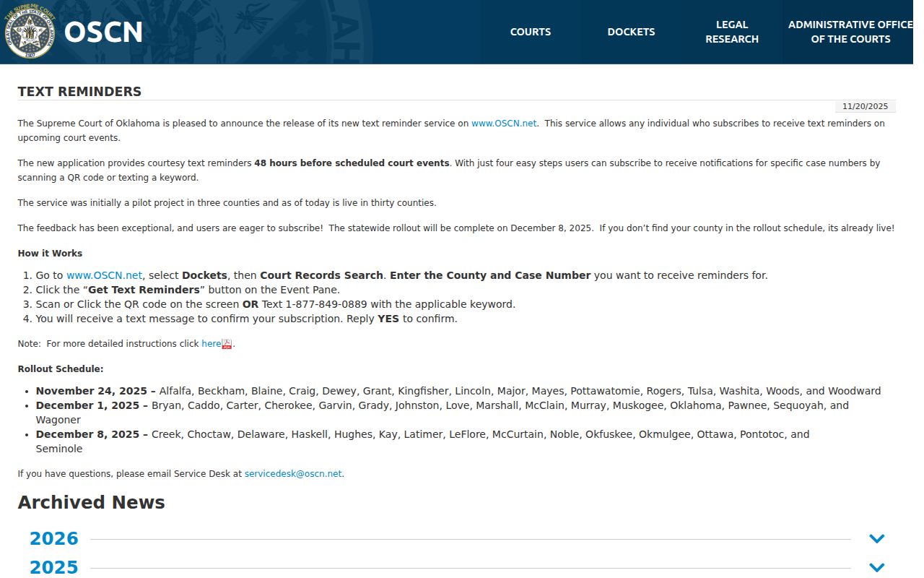The width and height of the screenshot is (924, 578).
Task: Open Administrative Office of the Courts menu
Action: pyautogui.click(x=850, y=32)
